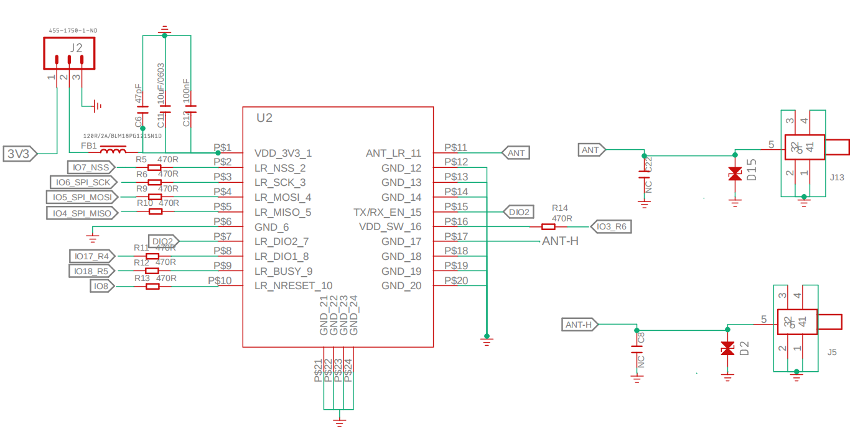Click the plain ANT-H text at pin P$17
This screenshot has height=434, width=868.
(560, 241)
